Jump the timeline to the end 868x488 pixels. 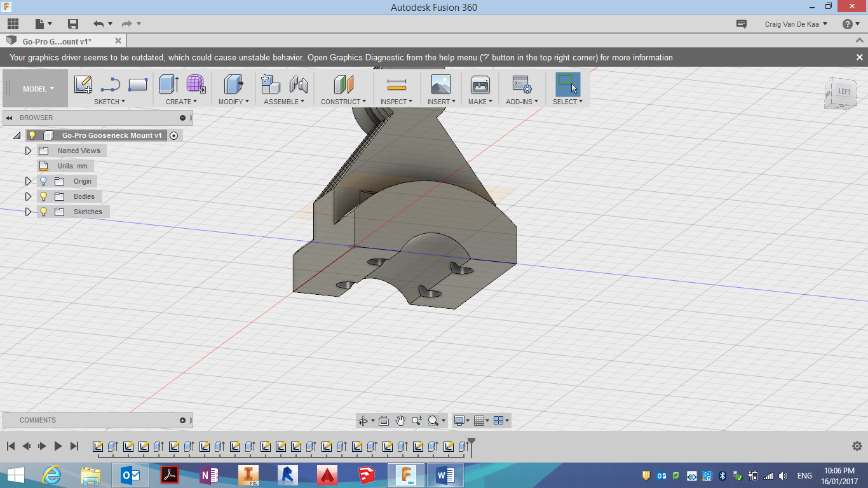(x=74, y=446)
